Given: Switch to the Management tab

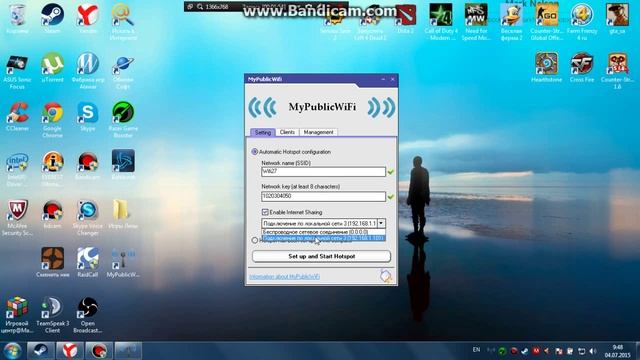Looking at the screenshot, I should tap(318, 132).
